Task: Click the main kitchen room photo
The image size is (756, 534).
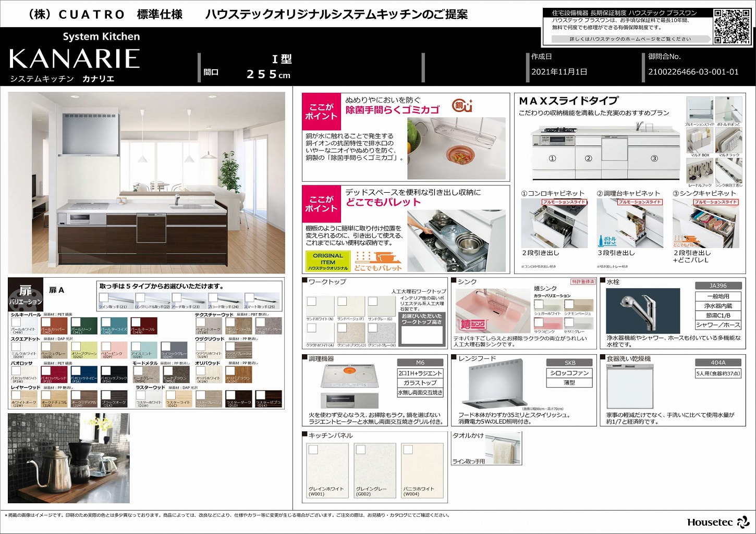Action: [x=147, y=183]
